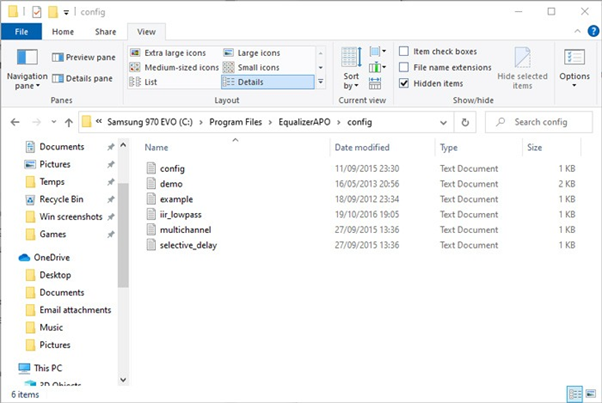Switch to the Share tab
602x403 pixels.
click(x=106, y=32)
